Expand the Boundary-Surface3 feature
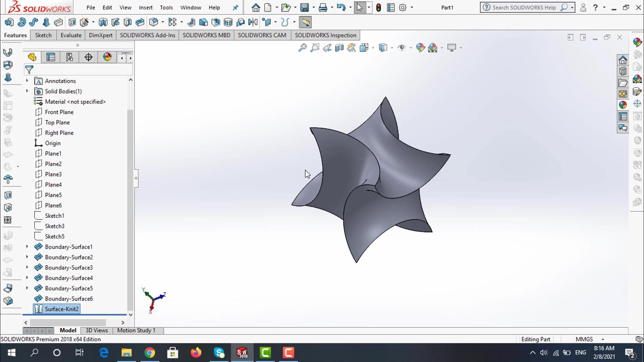644x362 pixels. click(x=27, y=267)
